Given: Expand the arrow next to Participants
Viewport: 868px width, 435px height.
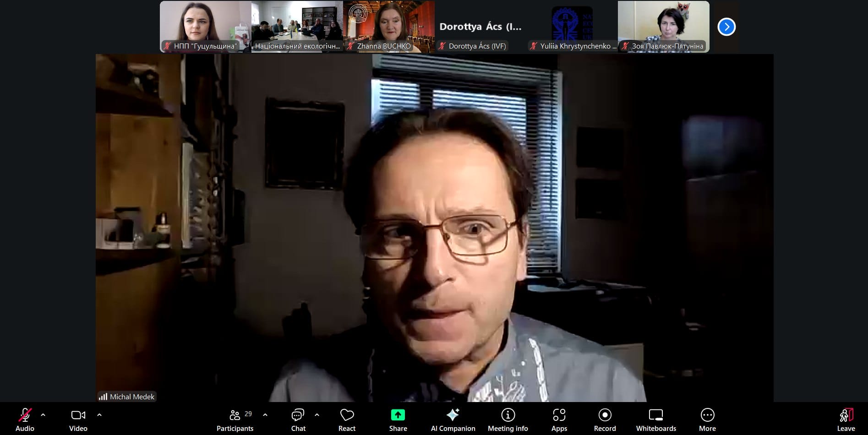Looking at the screenshot, I should coord(265,415).
